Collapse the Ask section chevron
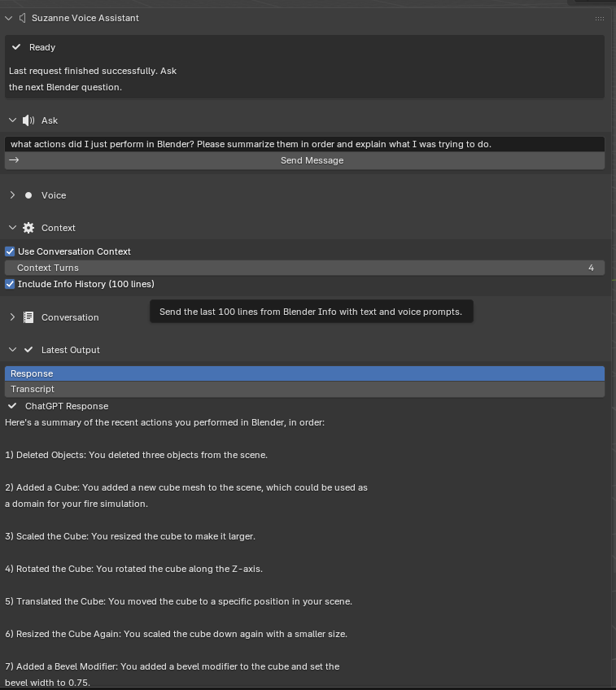 12,120
